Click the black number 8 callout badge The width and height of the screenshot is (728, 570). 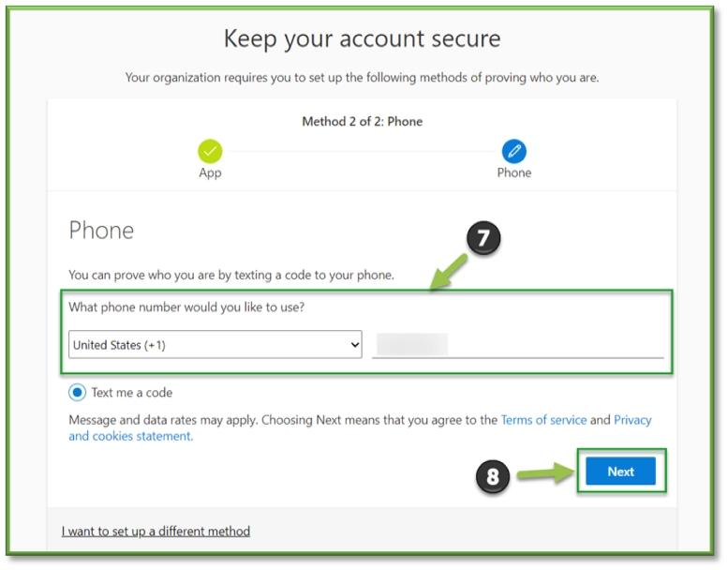click(x=493, y=476)
